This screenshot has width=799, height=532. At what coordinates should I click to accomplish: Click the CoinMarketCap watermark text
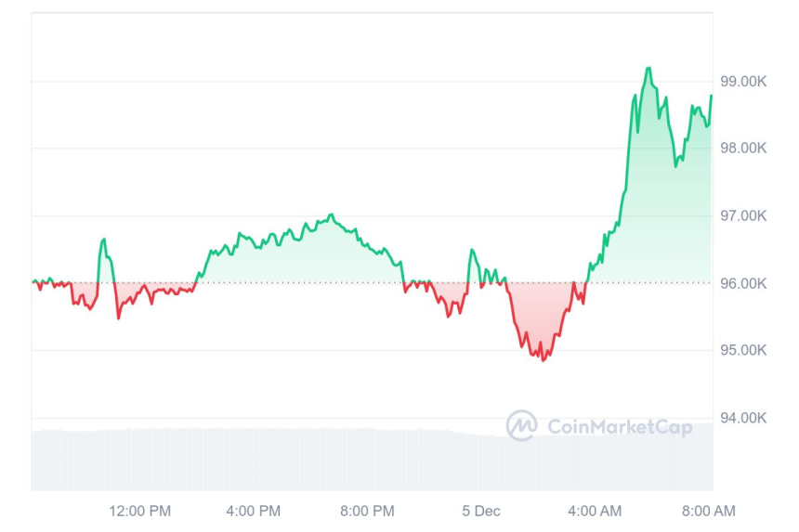pos(620,427)
